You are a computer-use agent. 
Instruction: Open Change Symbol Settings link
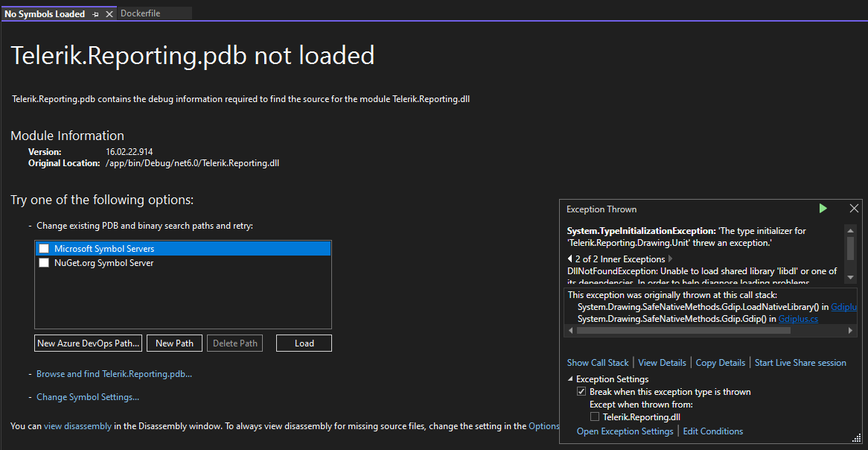(87, 397)
